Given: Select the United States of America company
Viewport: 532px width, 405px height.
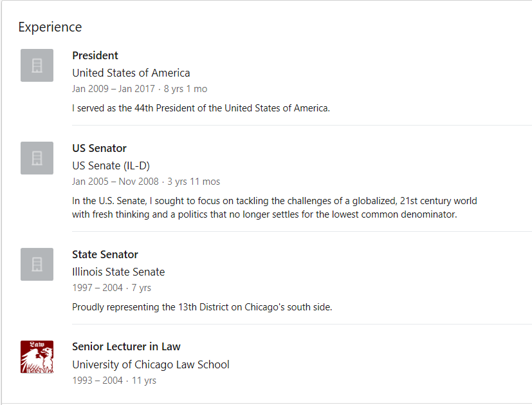Looking at the screenshot, I should (131, 73).
